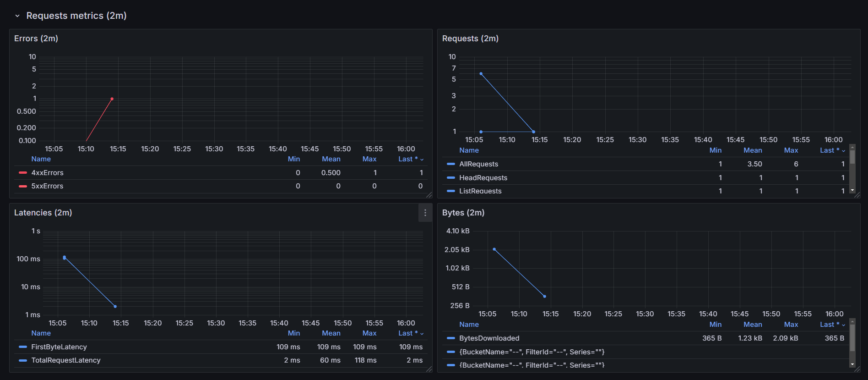Click the Requests panel resize handle

pyautogui.click(x=857, y=195)
